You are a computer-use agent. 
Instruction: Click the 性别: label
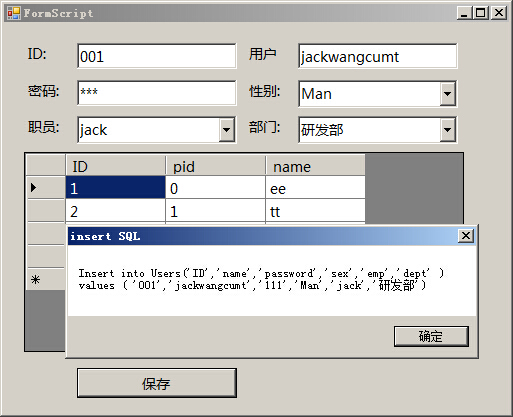[264, 91]
